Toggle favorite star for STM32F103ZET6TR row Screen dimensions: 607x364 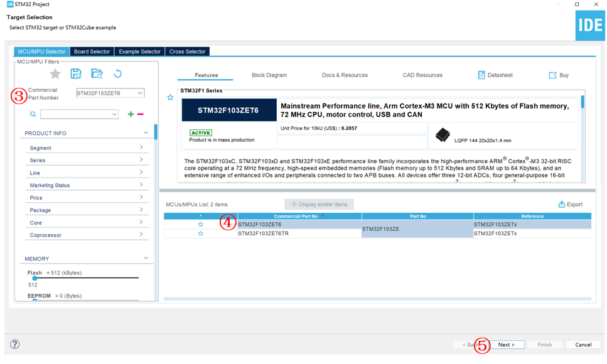[201, 233]
